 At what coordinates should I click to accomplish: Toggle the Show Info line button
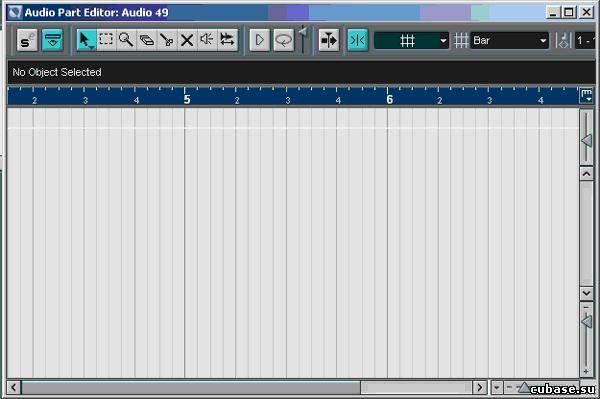pyautogui.click(x=52, y=40)
